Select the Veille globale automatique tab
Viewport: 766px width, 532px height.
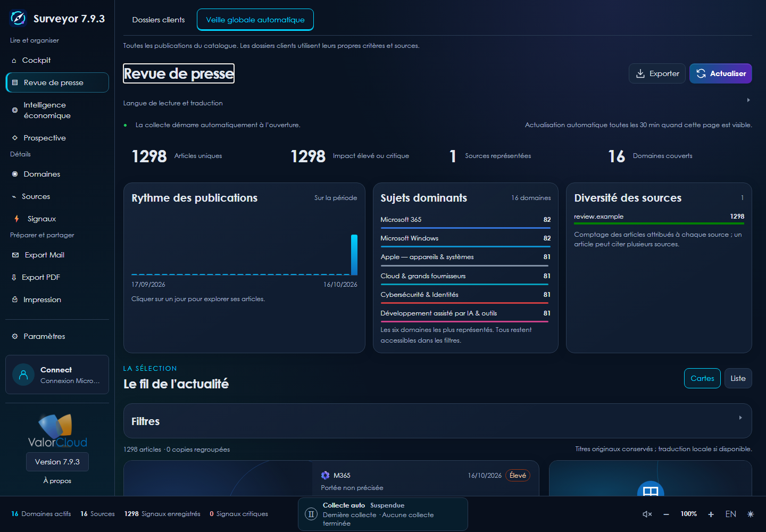coord(255,20)
